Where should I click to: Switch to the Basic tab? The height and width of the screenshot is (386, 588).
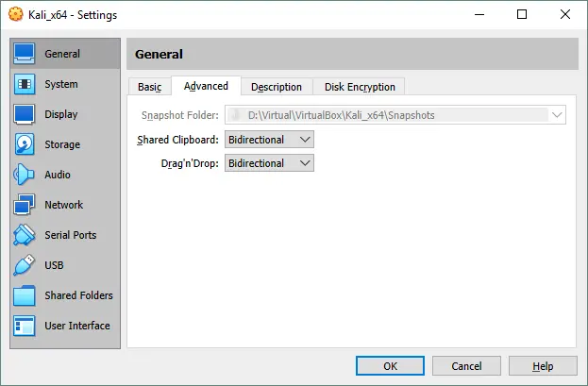point(150,87)
